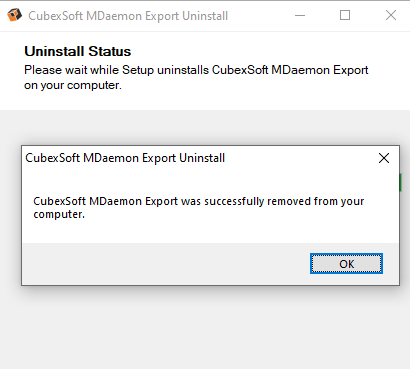Click the empty gray area below the dialog

205,327
